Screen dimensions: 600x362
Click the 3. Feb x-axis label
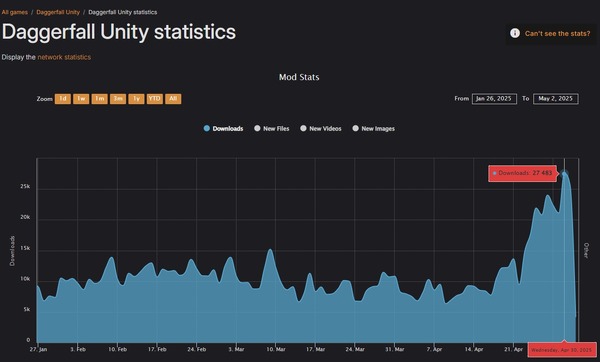78,349
